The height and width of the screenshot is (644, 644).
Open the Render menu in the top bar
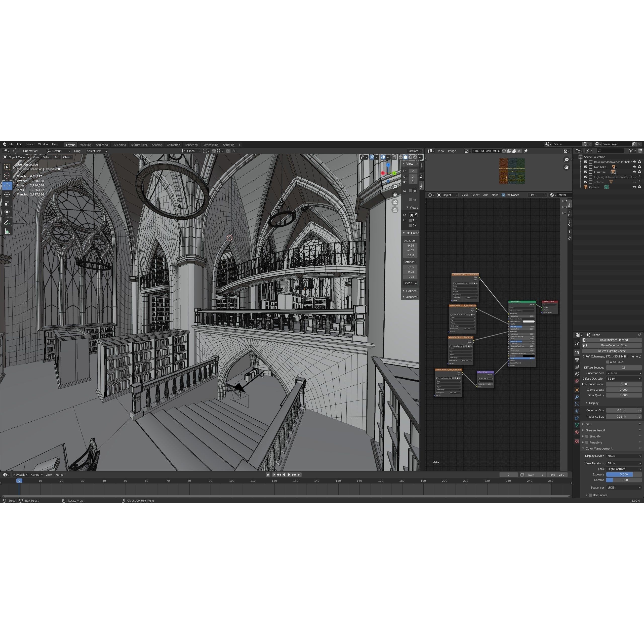pyautogui.click(x=30, y=144)
